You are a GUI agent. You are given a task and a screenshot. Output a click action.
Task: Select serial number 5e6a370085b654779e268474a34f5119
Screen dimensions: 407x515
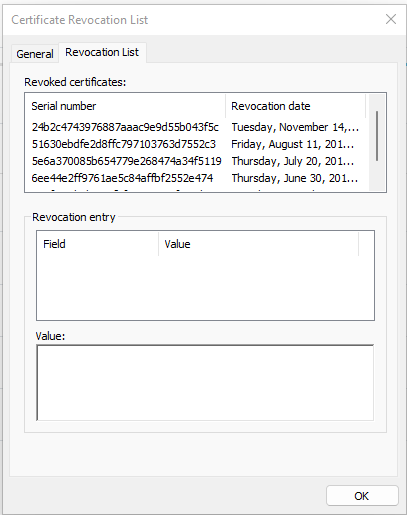[126, 161]
